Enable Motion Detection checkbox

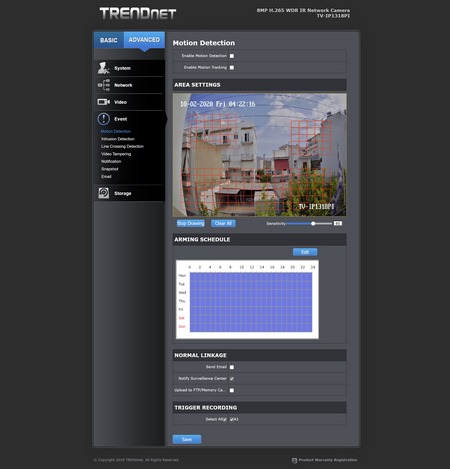pos(232,56)
